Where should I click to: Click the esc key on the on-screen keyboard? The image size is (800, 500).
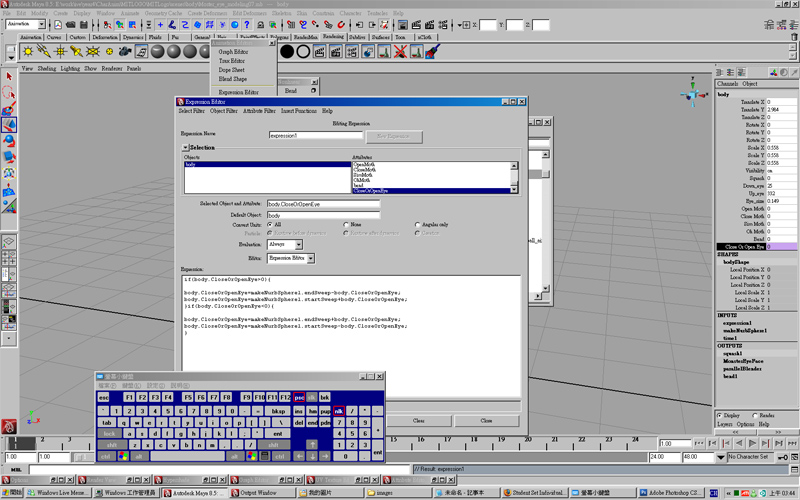pyautogui.click(x=104, y=397)
